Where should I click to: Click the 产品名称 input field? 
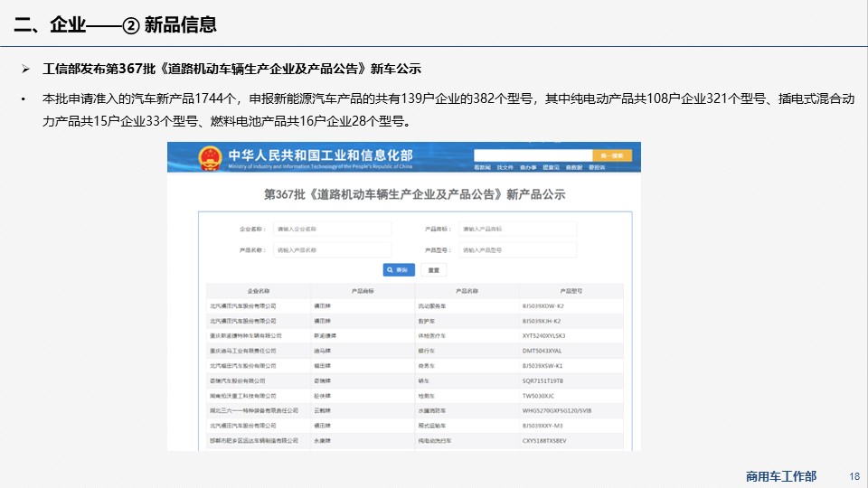point(332,250)
